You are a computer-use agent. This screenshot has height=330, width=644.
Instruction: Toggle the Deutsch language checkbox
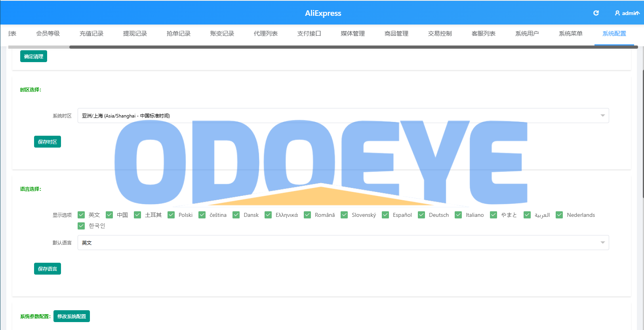(x=421, y=215)
